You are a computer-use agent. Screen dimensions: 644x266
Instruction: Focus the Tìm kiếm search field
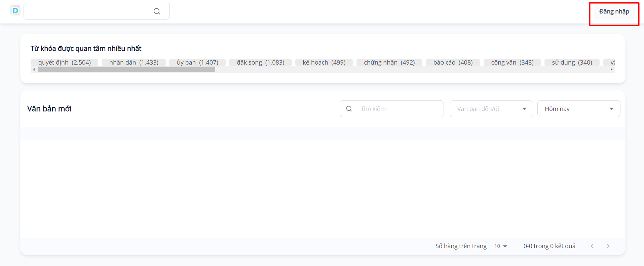click(397, 109)
